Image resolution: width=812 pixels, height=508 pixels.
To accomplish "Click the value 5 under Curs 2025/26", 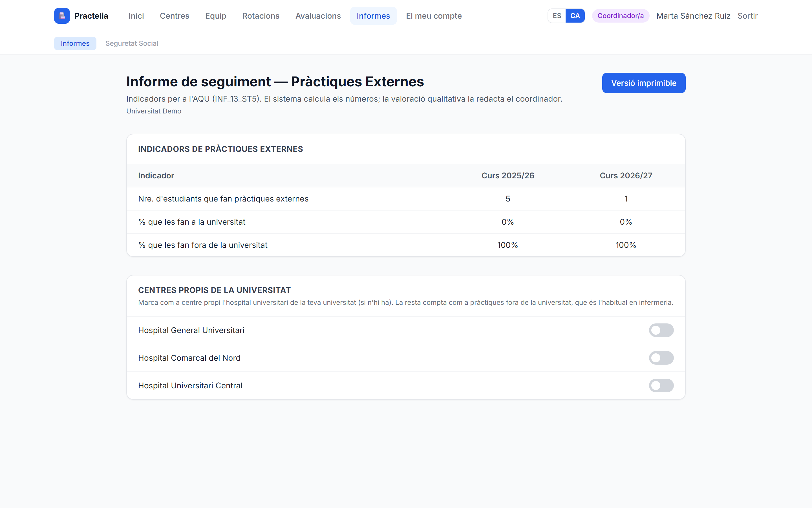I will pyautogui.click(x=508, y=199).
